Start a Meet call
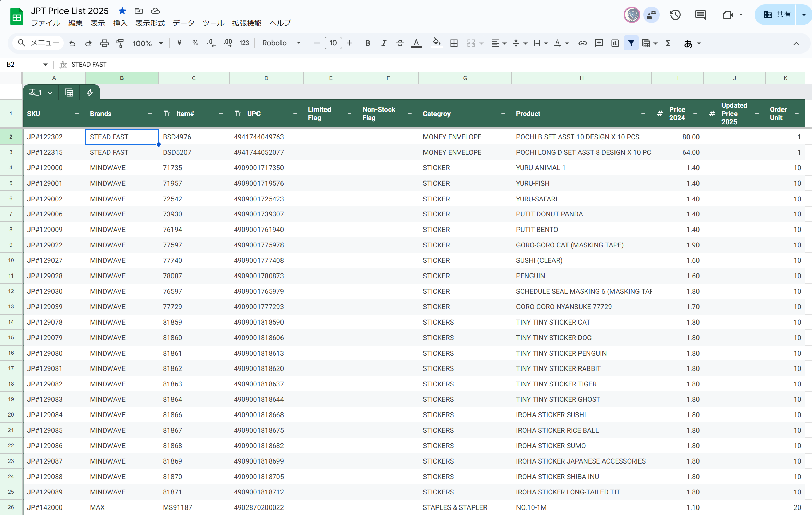Viewport: 812px width, 515px height. pos(728,15)
